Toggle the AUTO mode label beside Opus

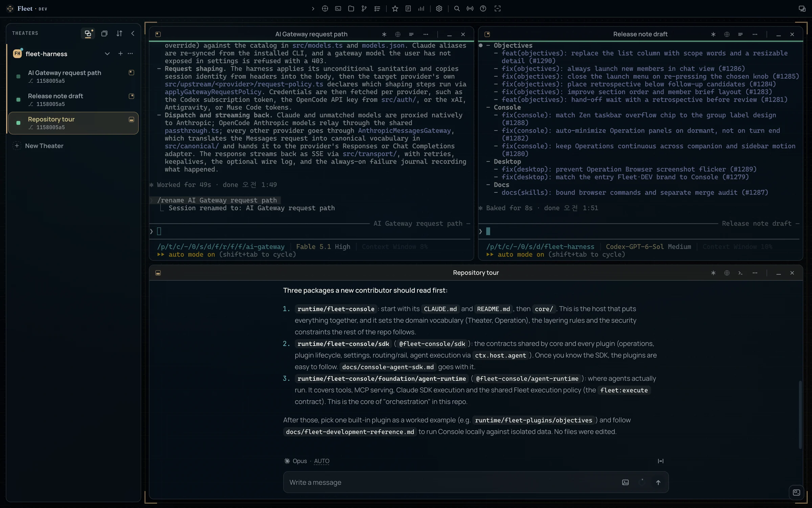pos(321,461)
